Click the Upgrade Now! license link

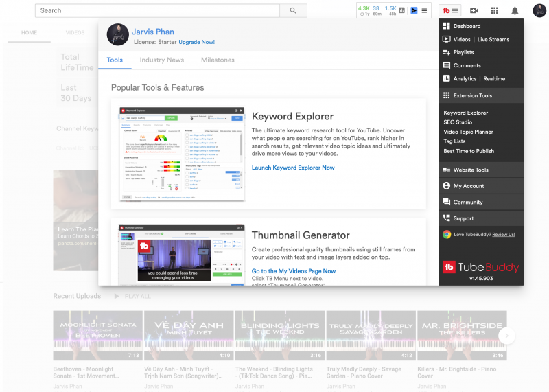(x=196, y=42)
